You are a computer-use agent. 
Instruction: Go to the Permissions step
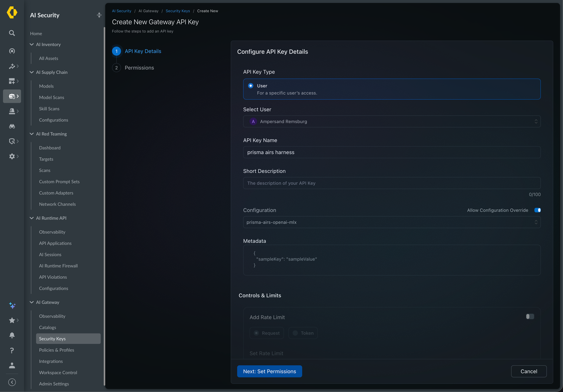[139, 68]
